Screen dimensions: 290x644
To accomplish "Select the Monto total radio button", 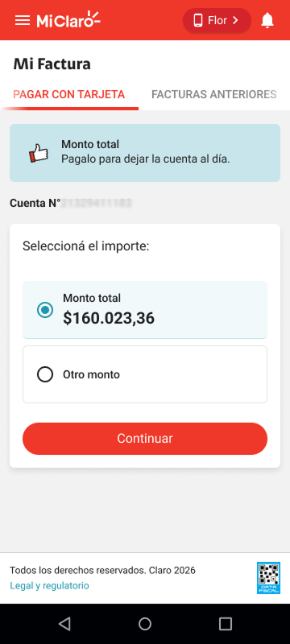I will 45,310.
